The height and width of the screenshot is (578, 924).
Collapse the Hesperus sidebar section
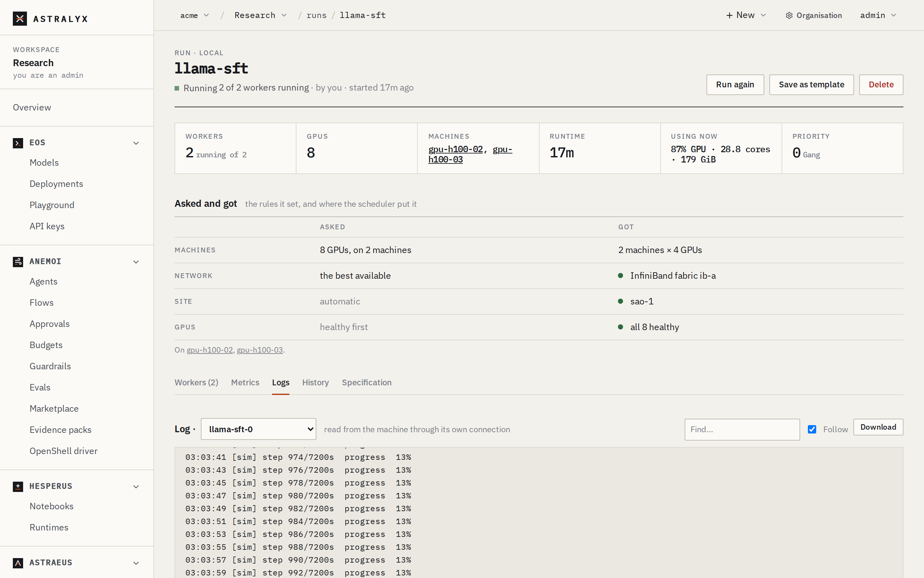pyautogui.click(x=136, y=486)
